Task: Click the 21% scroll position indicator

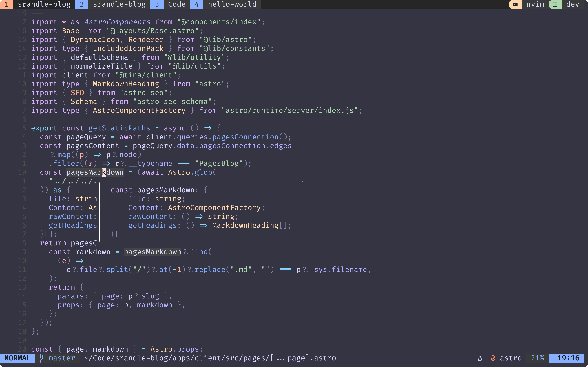Action: pos(537,358)
